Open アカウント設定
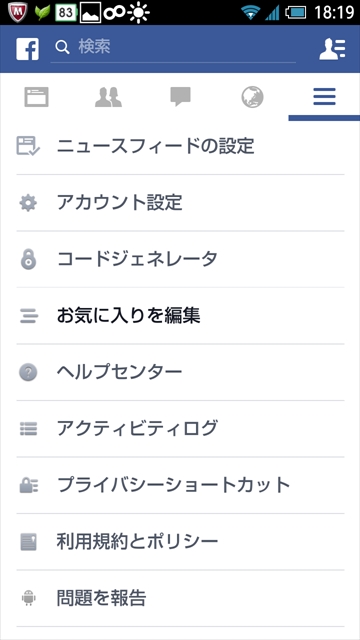 tap(180, 203)
